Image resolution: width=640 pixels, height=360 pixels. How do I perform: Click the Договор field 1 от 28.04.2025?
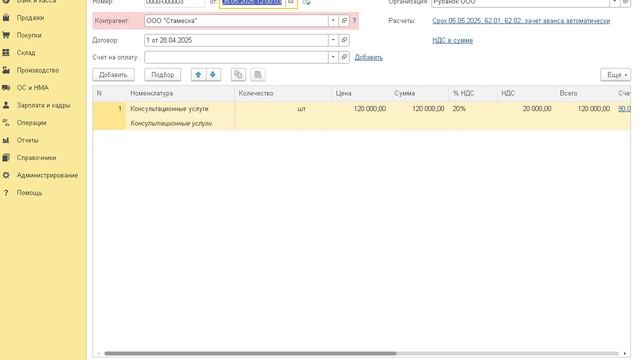coord(236,40)
